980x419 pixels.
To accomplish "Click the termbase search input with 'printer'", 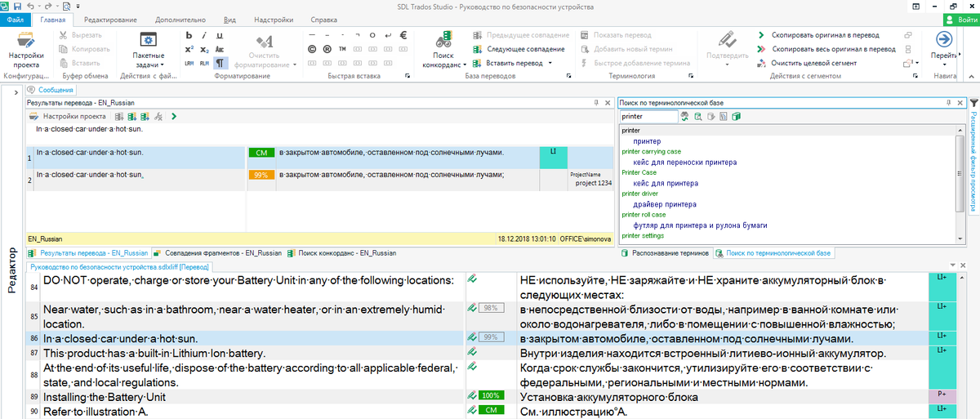I will point(648,117).
